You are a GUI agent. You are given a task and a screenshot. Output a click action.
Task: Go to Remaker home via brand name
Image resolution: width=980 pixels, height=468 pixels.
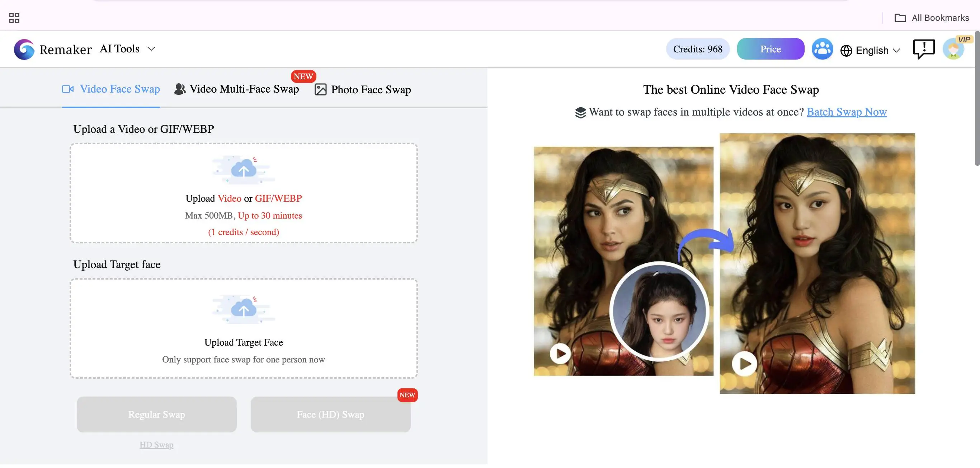click(x=65, y=50)
